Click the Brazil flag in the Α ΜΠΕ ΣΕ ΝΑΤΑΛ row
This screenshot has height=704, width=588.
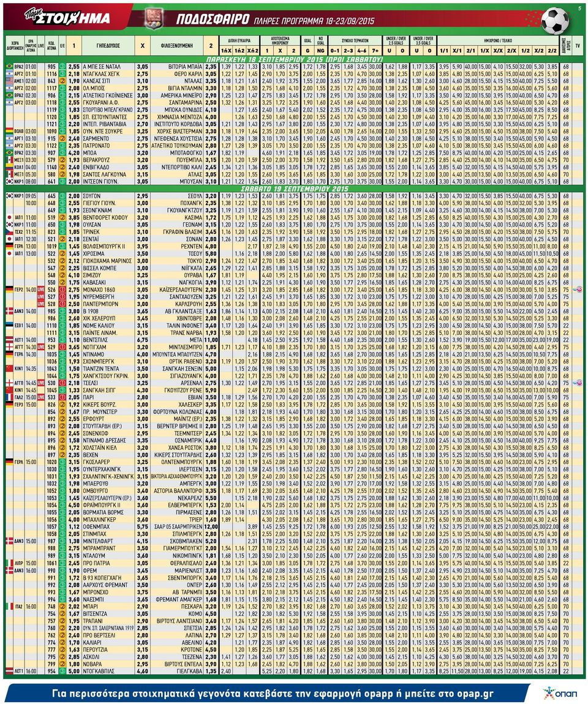9,67
